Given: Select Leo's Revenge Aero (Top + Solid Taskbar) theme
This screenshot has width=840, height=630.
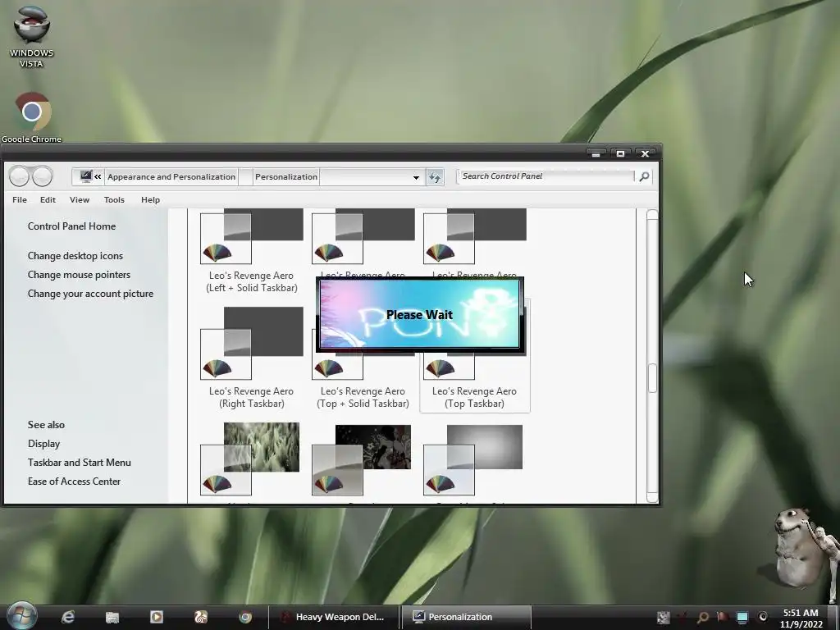Looking at the screenshot, I should click(363, 383).
